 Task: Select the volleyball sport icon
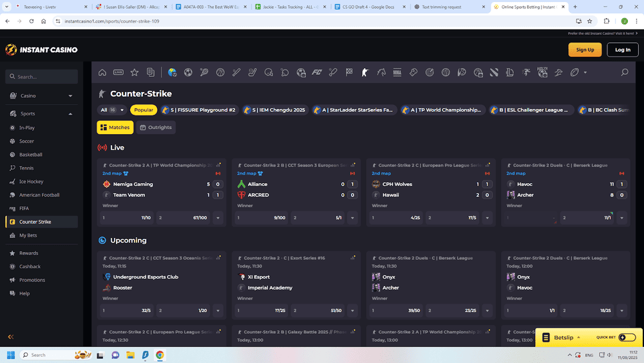pos(446,72)
